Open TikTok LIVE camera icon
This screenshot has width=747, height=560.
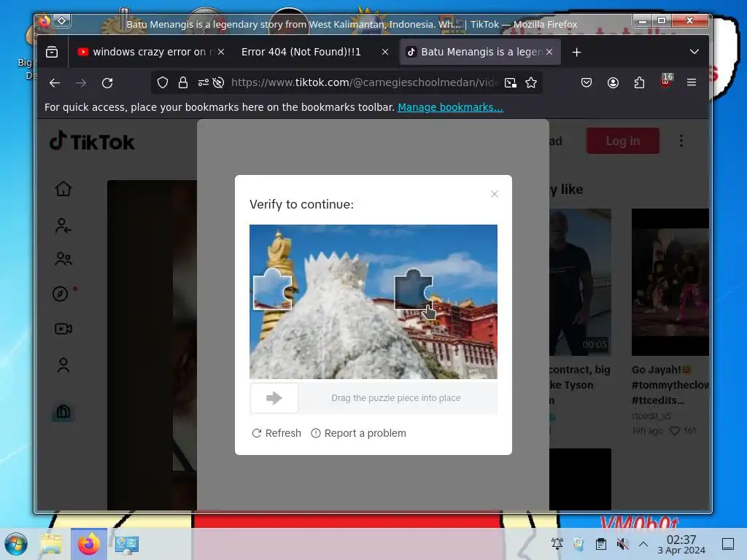(x=63, y=329)
